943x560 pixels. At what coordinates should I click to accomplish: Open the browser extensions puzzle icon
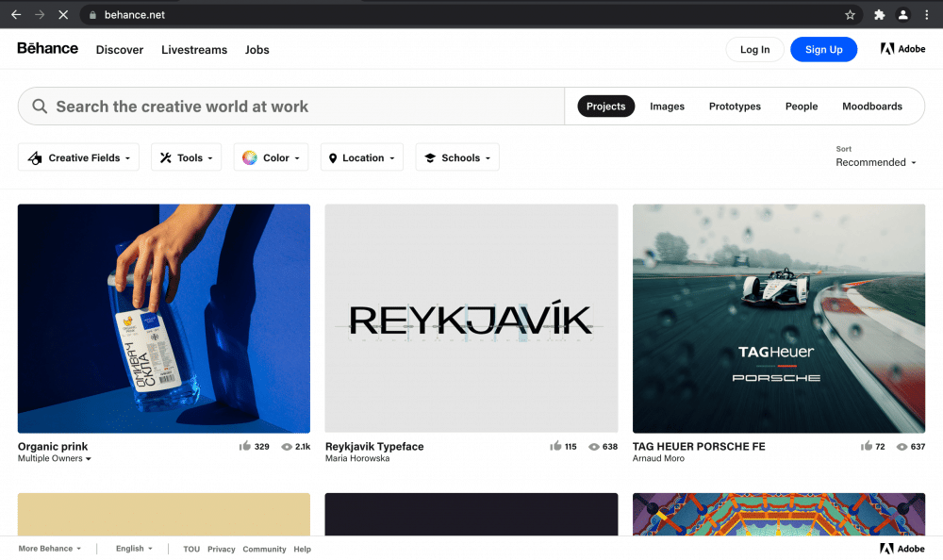(879, 15)
